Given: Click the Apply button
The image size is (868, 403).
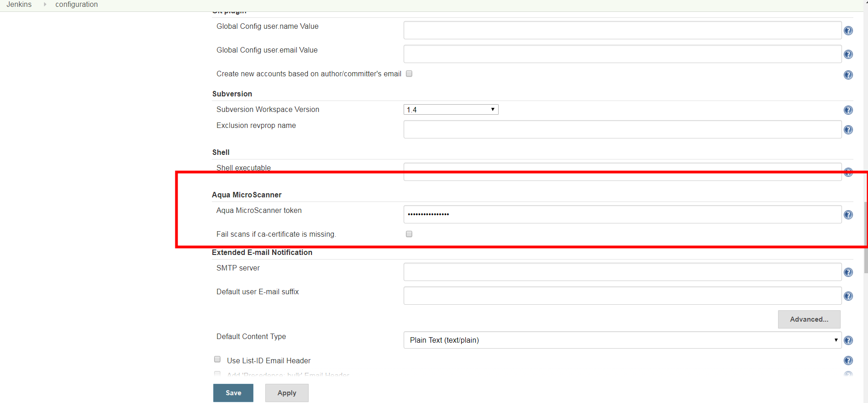Looking at the screenshot, I should 287,393.
